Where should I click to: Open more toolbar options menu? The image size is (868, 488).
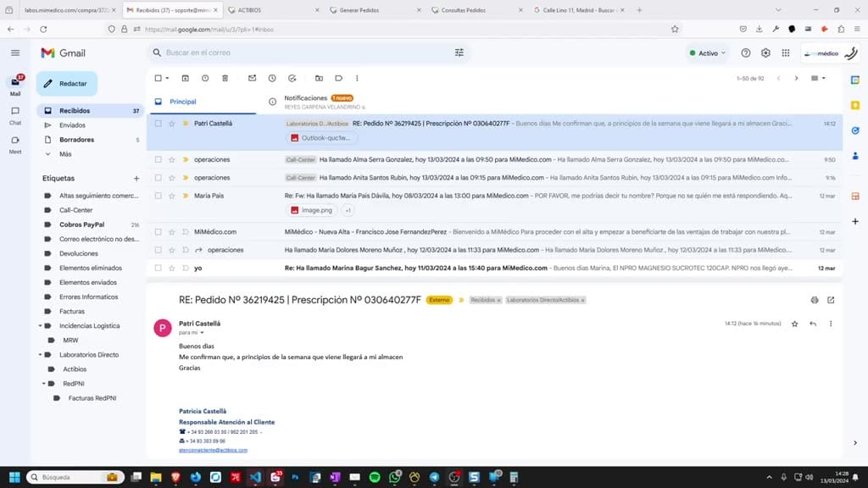pyautogui.click(x=357, y=78)
